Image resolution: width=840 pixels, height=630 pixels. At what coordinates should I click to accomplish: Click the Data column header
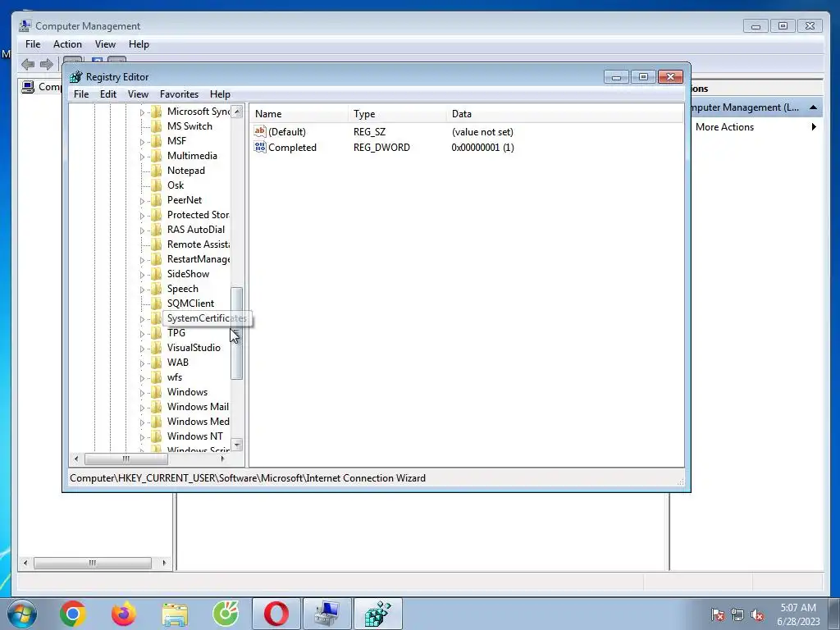564,113
